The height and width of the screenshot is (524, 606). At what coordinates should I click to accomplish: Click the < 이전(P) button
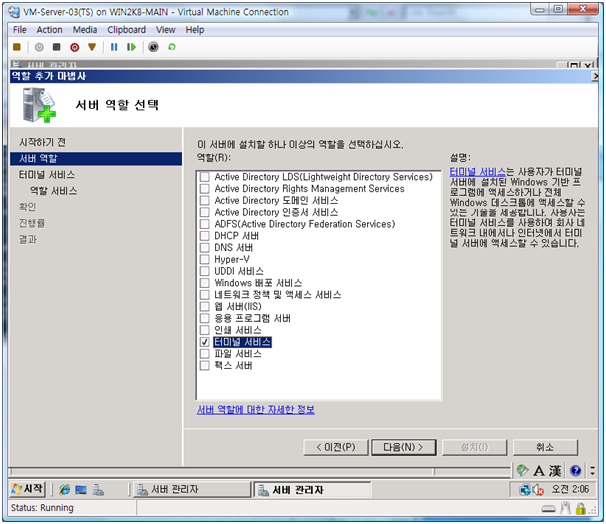[336, 447]
